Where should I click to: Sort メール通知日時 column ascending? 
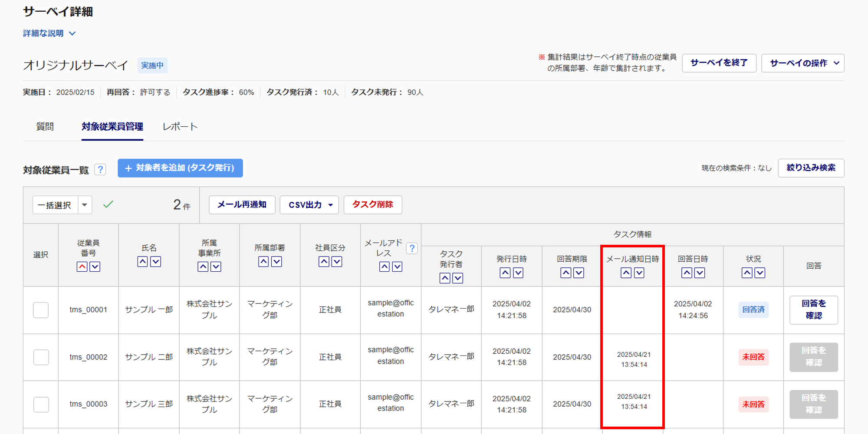(626, 273)
